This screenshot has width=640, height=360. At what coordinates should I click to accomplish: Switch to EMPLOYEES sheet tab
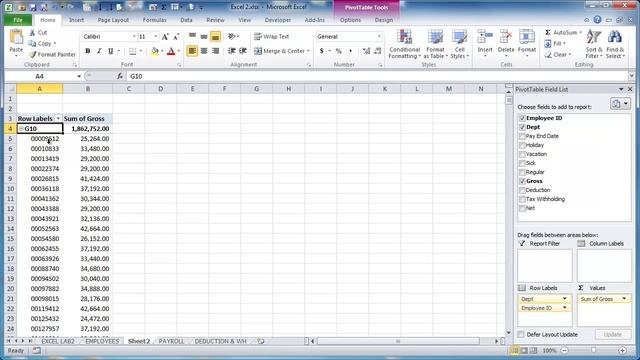pyautogui.click(x=102, y=341)
